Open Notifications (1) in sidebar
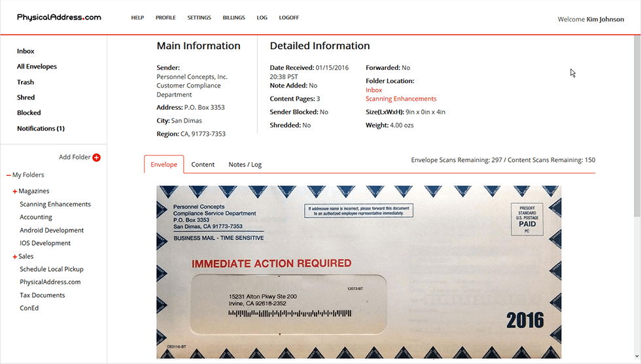The image size is (641, 364). 41,129
